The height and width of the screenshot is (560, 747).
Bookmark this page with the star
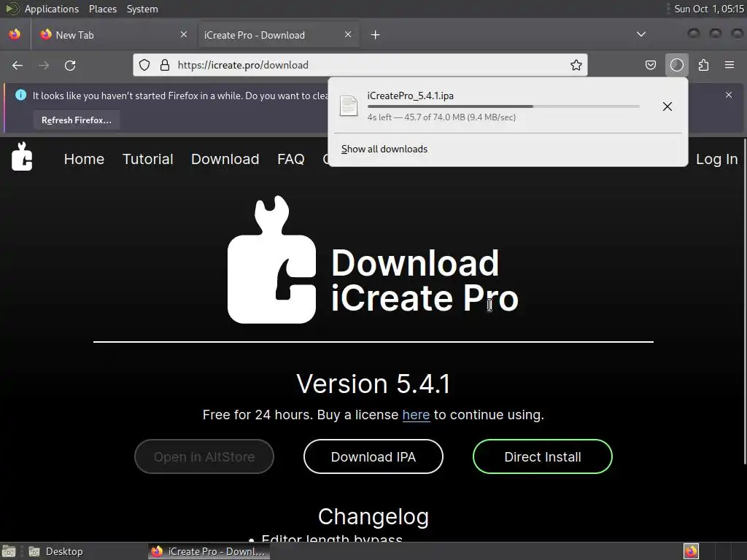[576, 65]
